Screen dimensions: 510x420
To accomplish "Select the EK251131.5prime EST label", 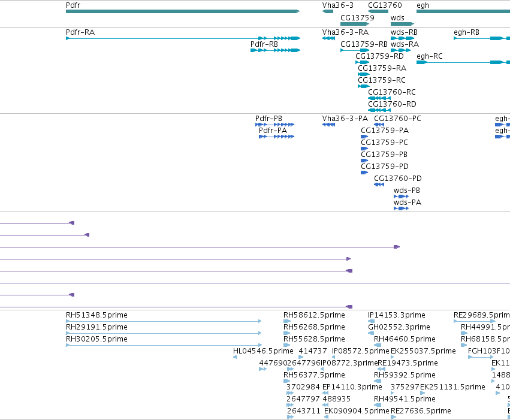I will pos(452,387).
